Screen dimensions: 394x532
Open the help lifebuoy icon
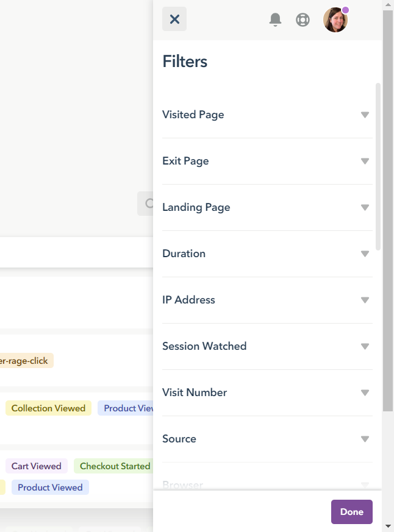click(x=303, y=20)
